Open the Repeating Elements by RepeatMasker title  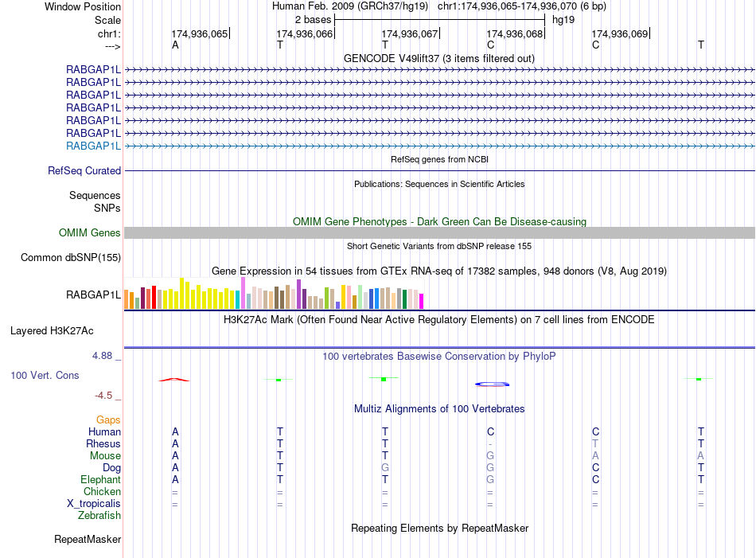[439, 528]
